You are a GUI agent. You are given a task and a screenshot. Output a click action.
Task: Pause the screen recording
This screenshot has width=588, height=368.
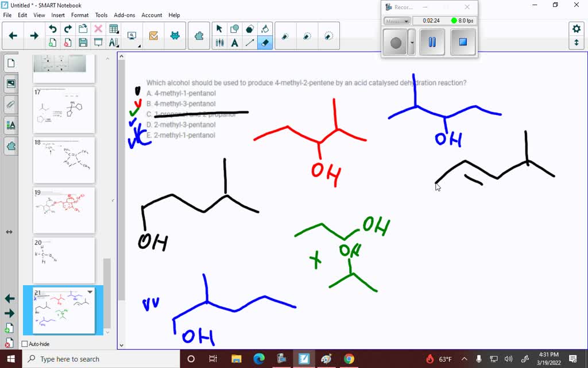431,42
